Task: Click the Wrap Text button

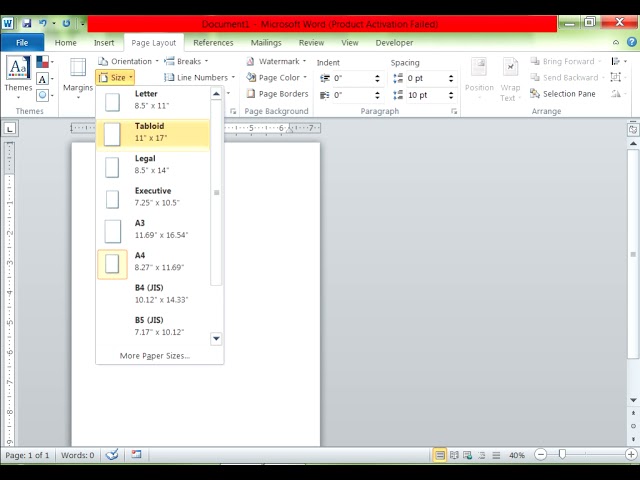Action: pyautogui.click(x=510, y=79)
